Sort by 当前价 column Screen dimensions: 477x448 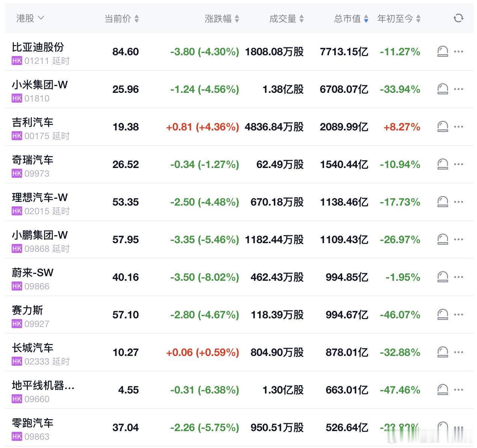122,18
